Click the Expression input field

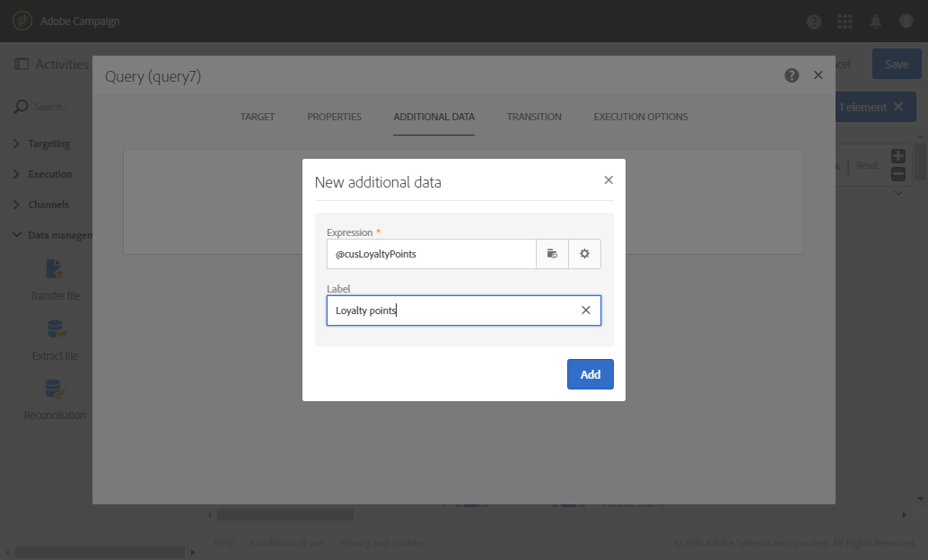click(432, 254)
